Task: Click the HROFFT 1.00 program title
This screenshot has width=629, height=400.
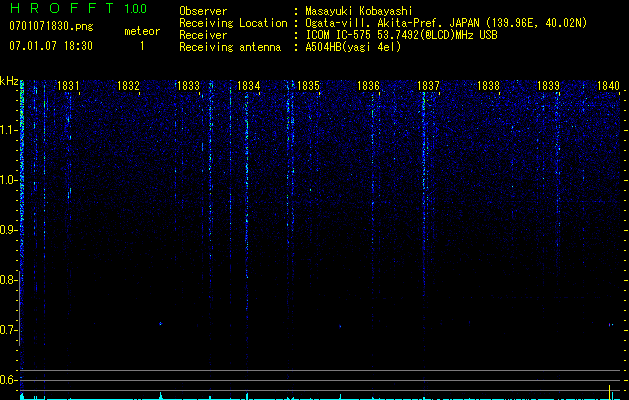Action: (x=78, y=8)
